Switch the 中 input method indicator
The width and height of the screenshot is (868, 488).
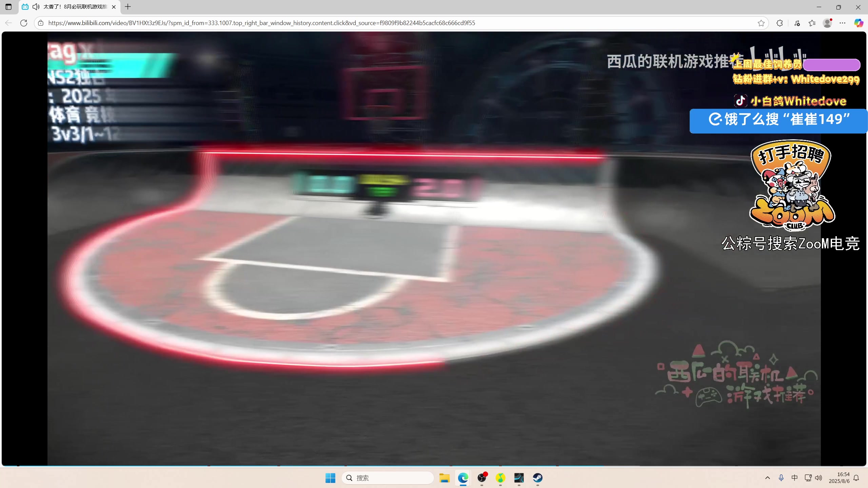(x=794, y=478)
